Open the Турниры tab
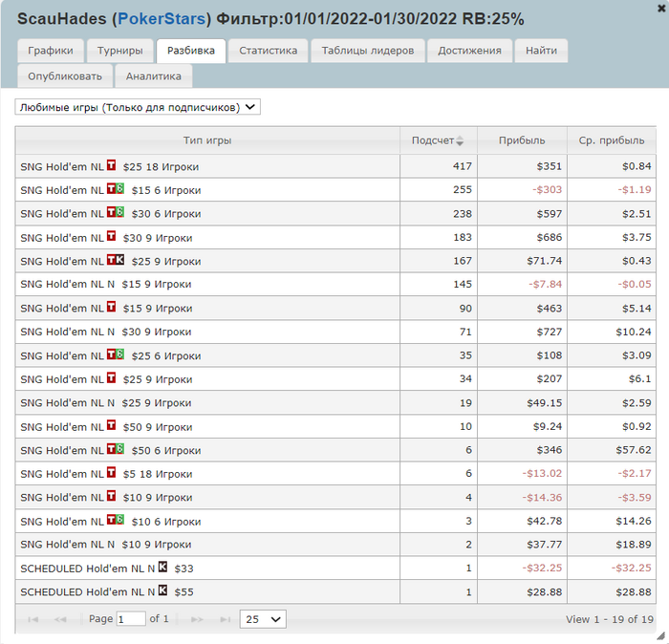669x644 pixels. (119, 51)
